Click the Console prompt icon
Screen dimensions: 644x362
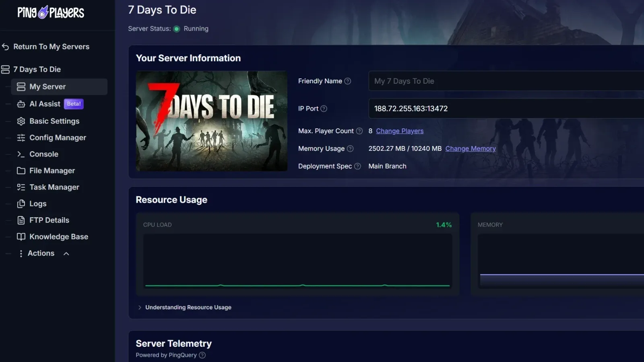pyautogui.click(x=21, y=154)
